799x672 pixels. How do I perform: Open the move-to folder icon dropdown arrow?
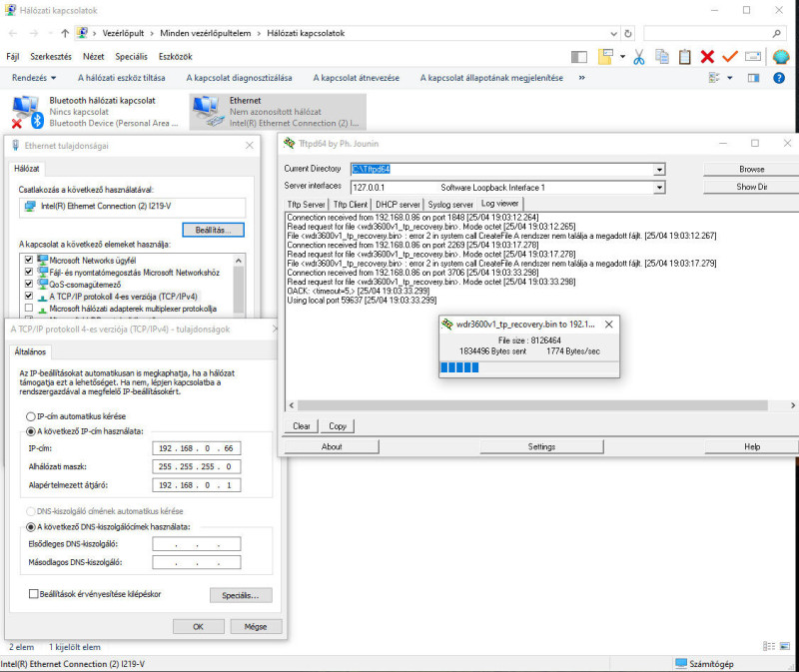pyautogui.click(x=622, y=57)
